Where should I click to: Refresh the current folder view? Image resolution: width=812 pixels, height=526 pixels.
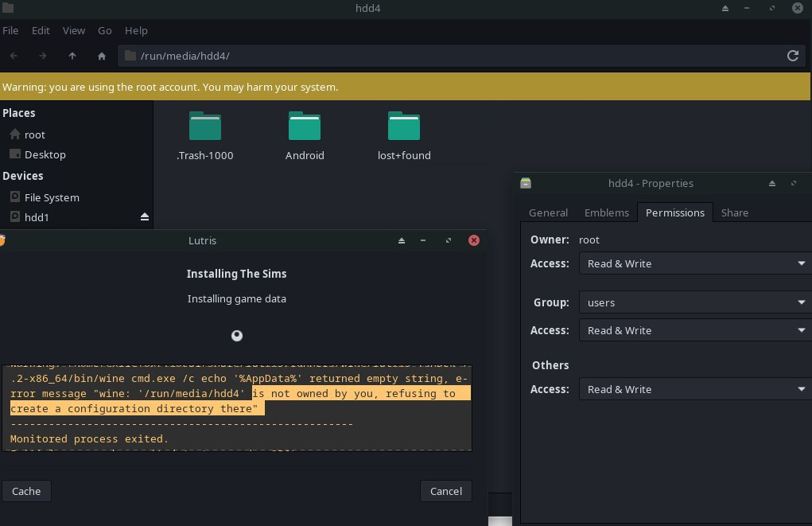click(792, 56)
